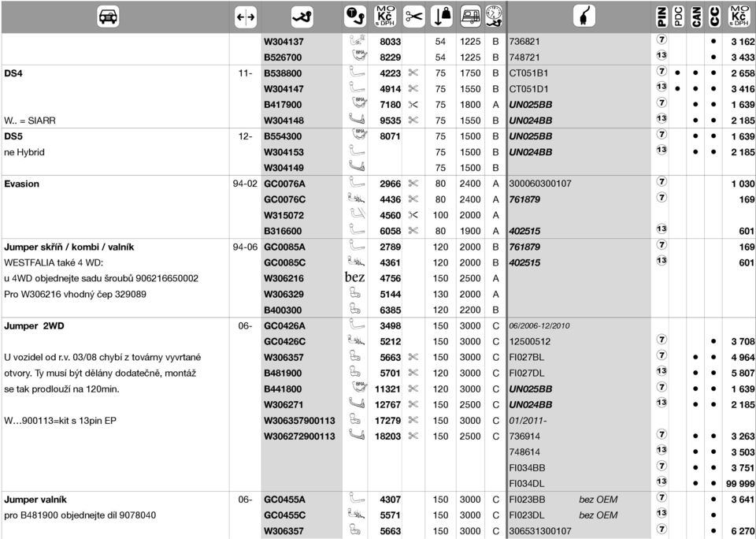Click the wiring price '6 270'
Image resolution: width=756 pixels, height=539 pixels.
[743, 531]
